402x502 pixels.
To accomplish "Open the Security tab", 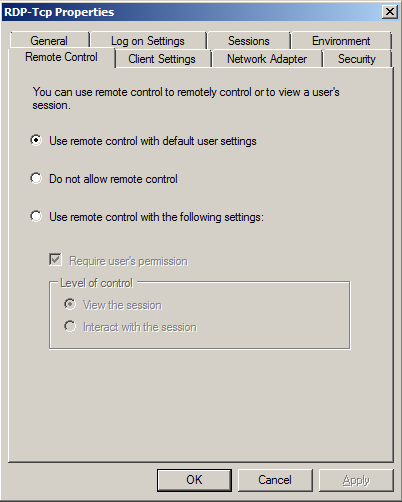I will click(357, 59).
